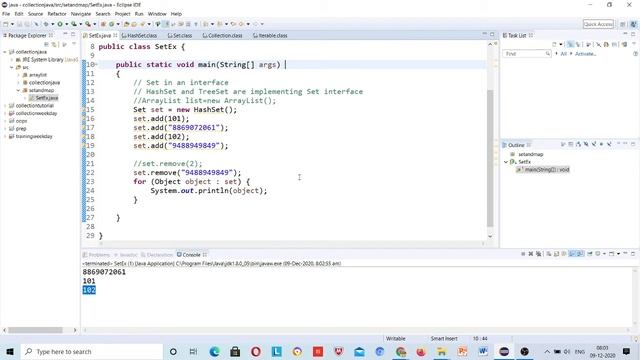The width and height of the screenshot is (640, 360).
Task: Click the green Run button in toolbar
Action: point(60,24)
